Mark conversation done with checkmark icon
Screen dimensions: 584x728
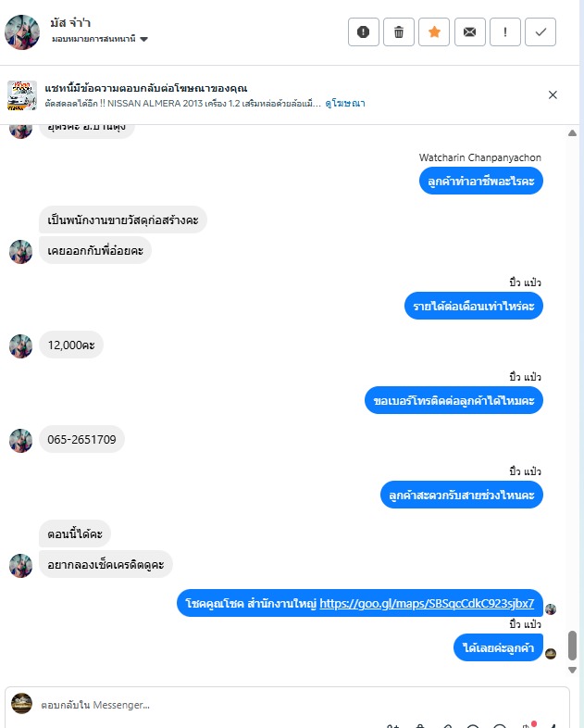[x=541, y=32]
